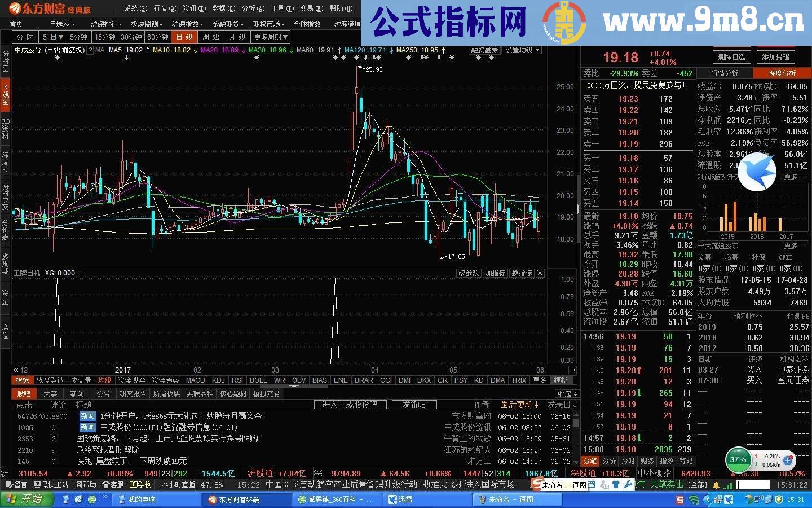Viewport: 812px width, 508px height.
Task: Click 5000万巨奖 promo link
Action: (x=637, y=85)
